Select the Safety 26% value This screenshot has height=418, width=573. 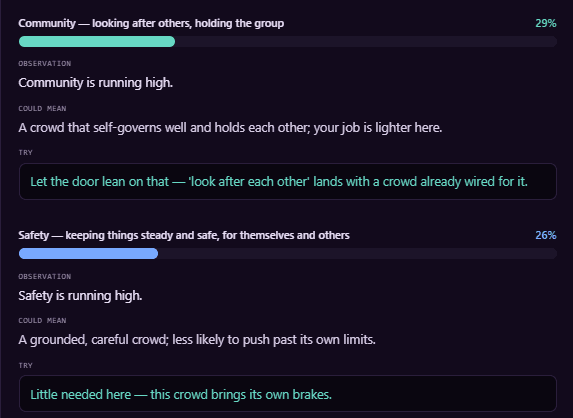tap(546, 235)
